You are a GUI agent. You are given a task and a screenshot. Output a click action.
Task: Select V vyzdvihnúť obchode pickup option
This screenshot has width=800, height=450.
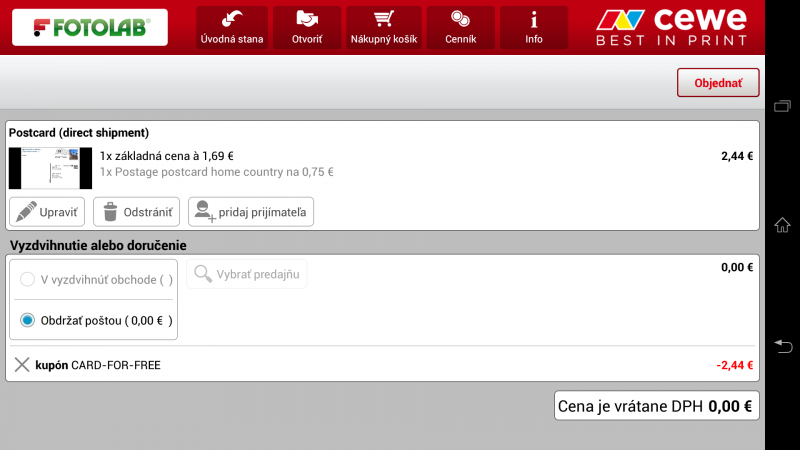29,280
